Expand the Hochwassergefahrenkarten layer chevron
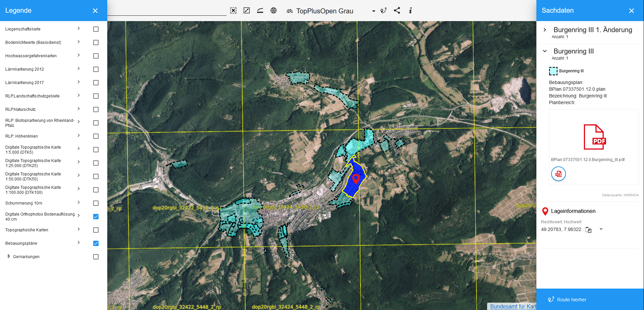 pyautogui.click(x=79, y=55)
